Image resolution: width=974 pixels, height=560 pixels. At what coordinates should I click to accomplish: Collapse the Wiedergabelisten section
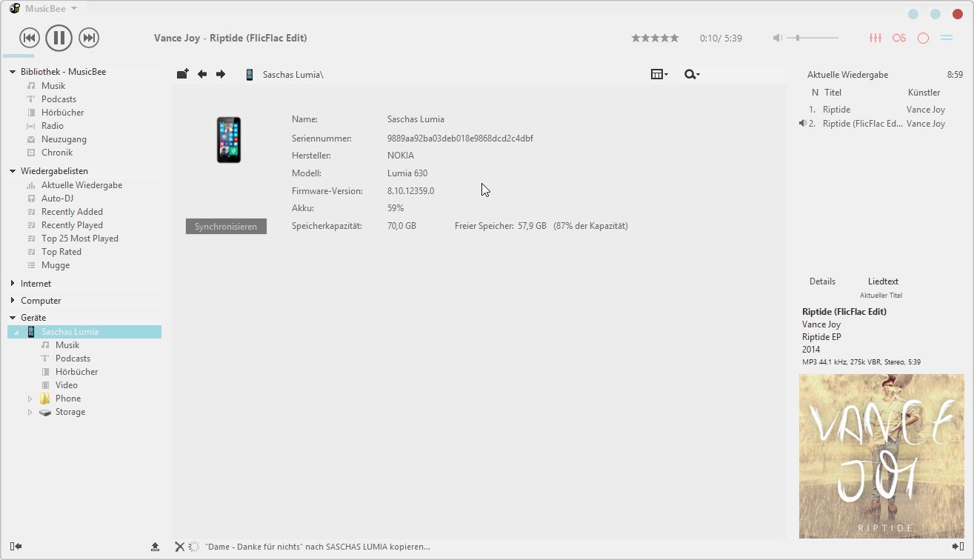pos(13,171)
